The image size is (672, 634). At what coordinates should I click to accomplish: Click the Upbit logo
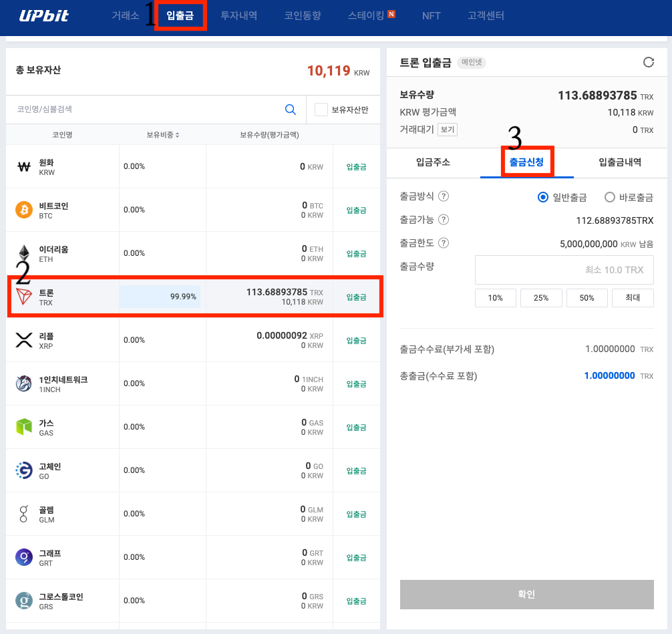[43, 16]
